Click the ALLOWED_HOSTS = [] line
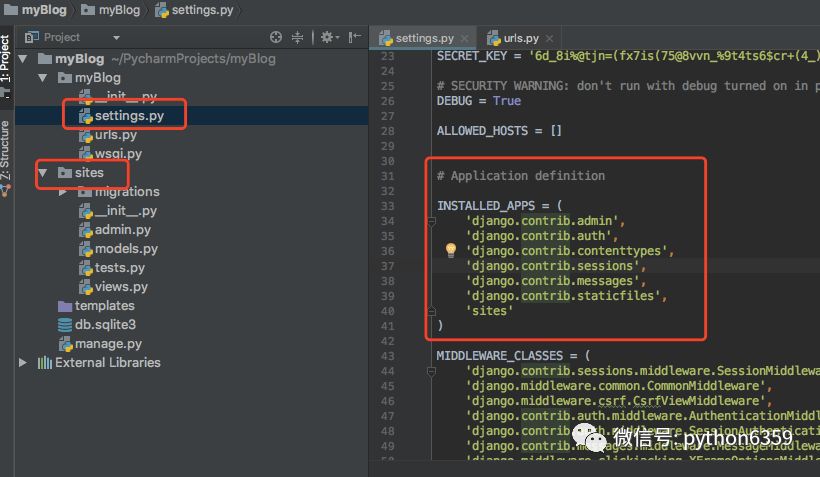The image size is (820, 477). 499,131
